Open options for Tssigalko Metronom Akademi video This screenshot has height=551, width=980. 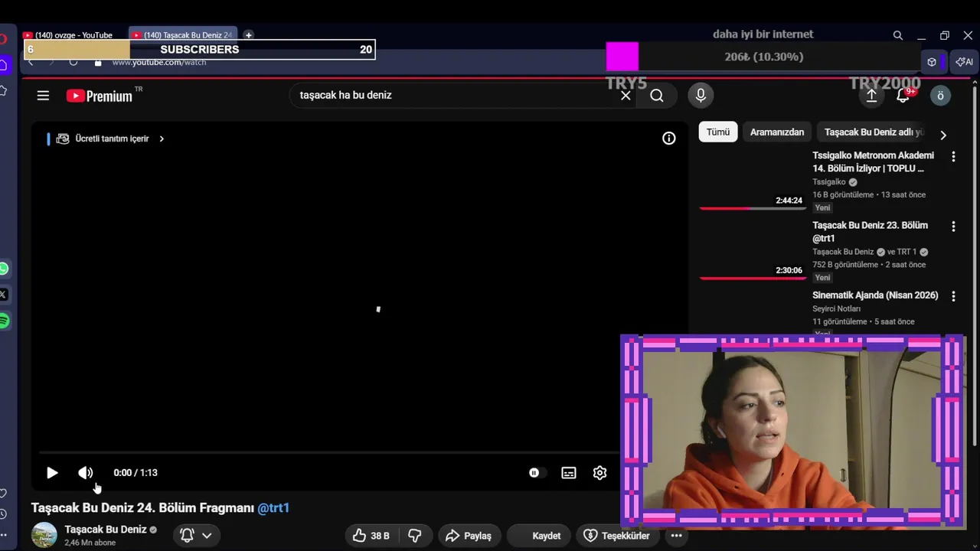[x=953, y=156]
